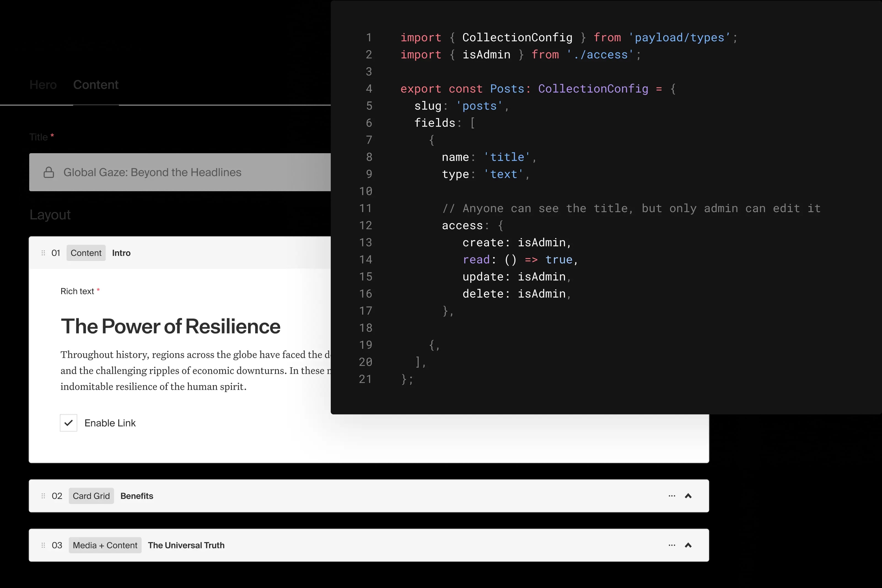Open the more-options menu for Media + Content
This screenshot has height=588, width=882.
tap(671, 545)
